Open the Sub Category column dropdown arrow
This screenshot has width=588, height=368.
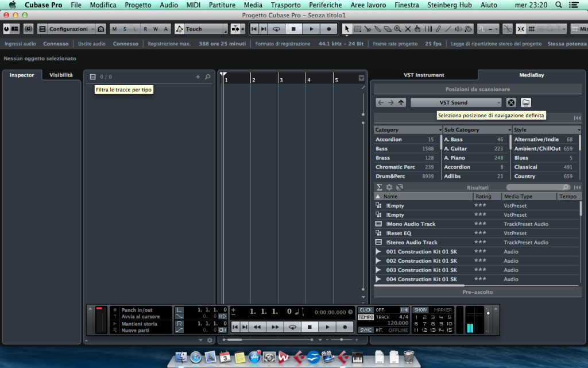[510, 130]
